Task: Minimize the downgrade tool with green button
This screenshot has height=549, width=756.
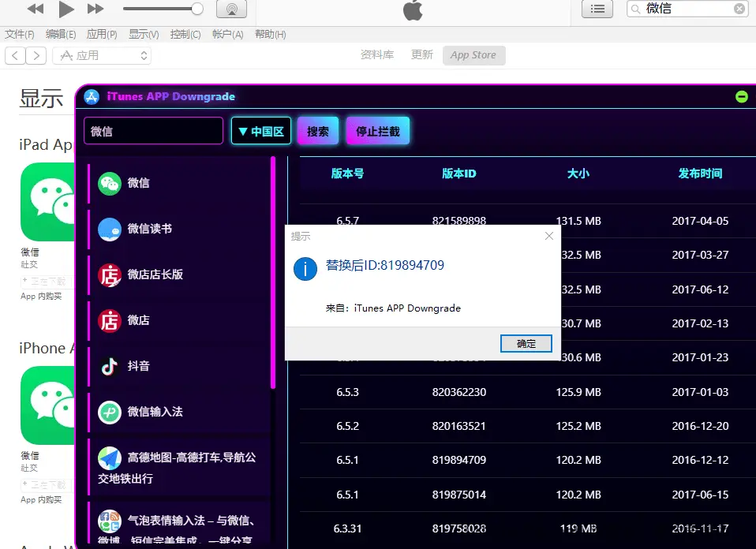Action: point(741,97)
